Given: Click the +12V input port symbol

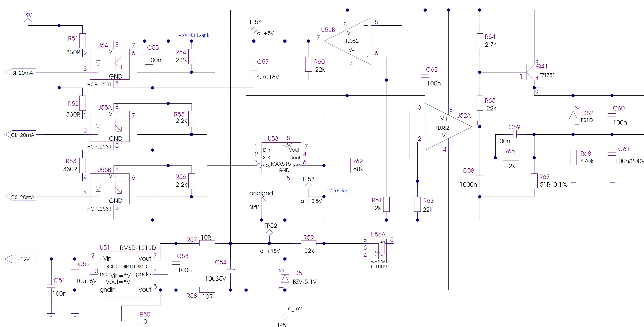Looking at the screenshot, I should point(20,259).
